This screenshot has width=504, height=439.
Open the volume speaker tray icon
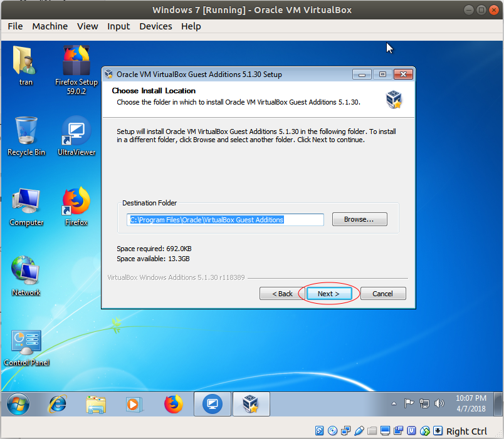point(439,403)
